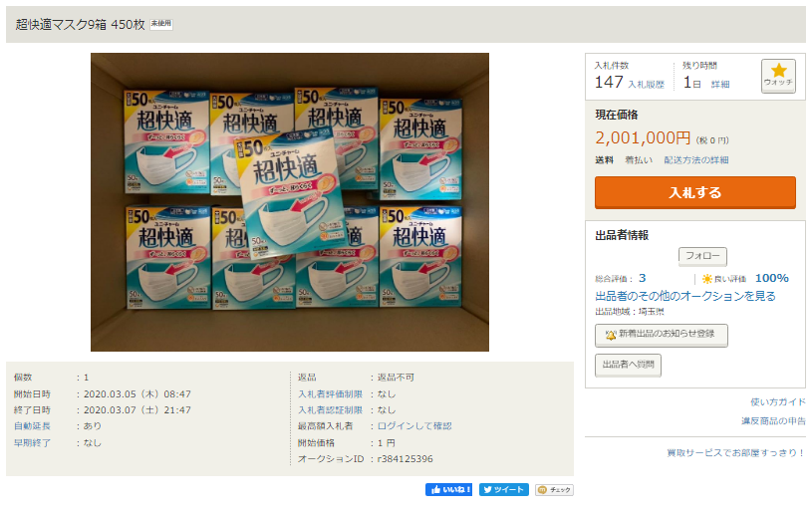812x514 pixels.
Task: Click the 新着出品のお知らせ登録 notification button
Action: tap(662, 335)
